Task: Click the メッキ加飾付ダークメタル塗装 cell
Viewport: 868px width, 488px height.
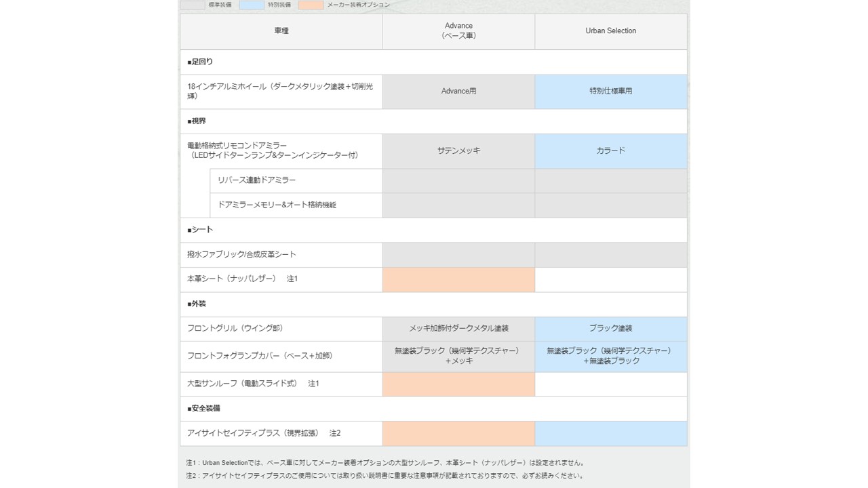Action: [x=458, y=329]
